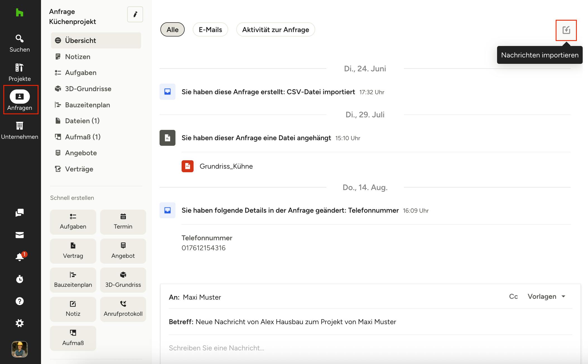Click the pencil edit icon next to Anfrage Küchenprojekt
Screen dimensions: 588x364
(x=135, y=14)
